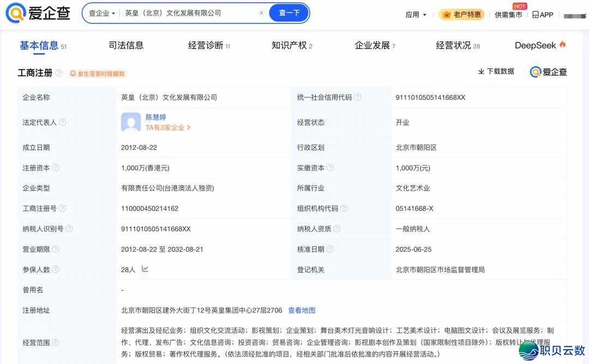This screenshot has height=364, width=589.
Task: Click help icon next to 注册资本
Action: click(x=56, y=168)
